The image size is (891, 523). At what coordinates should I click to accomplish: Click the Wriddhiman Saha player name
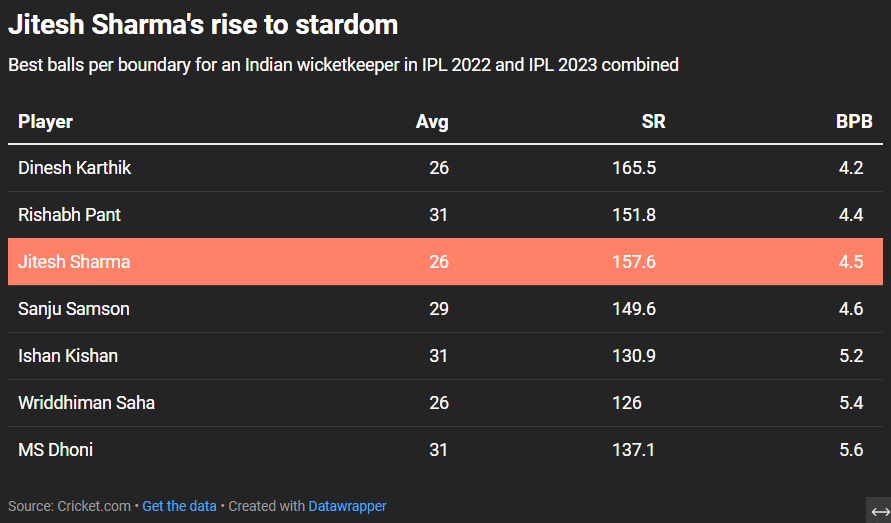click(x=86, y=403)
